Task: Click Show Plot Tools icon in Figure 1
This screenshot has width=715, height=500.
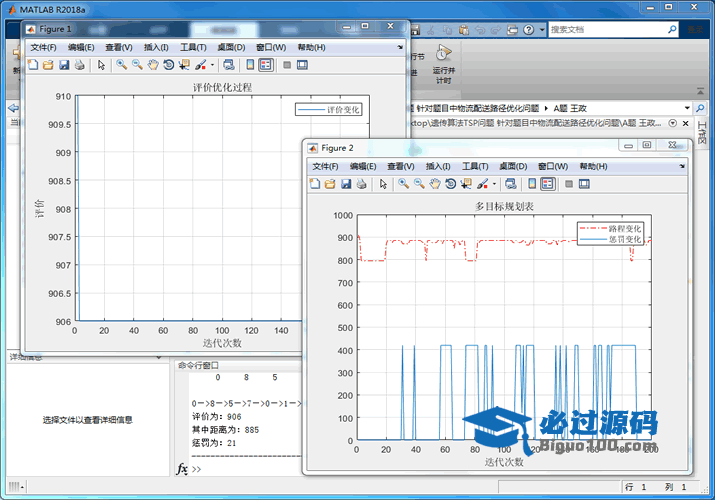Action: point(302,65)
